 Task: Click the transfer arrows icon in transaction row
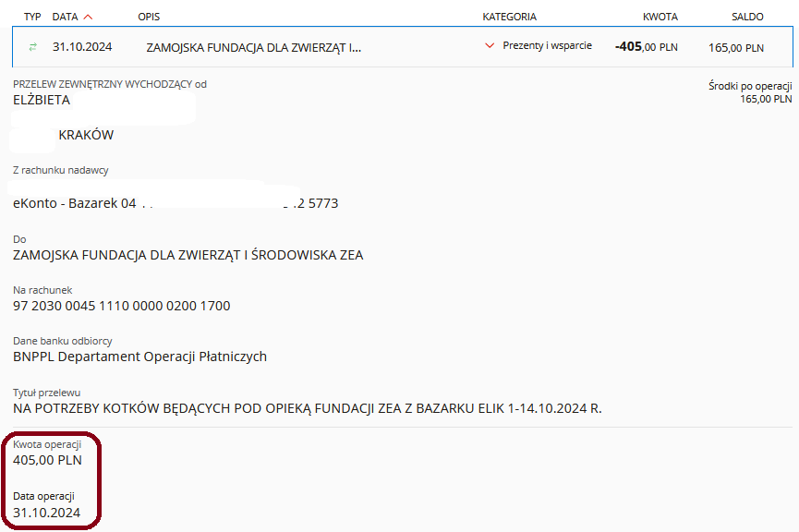33,47
